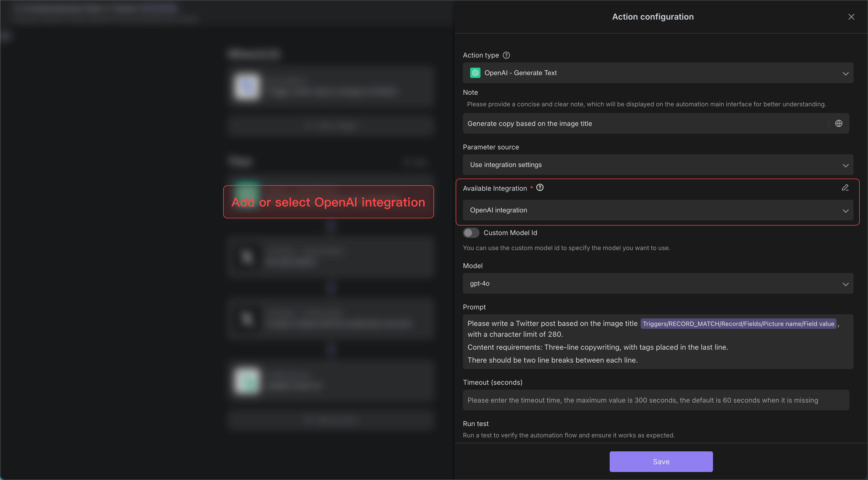Viewport: 868px width, 480px height.
Task: Click the edit pencil icon for integration
Action: point(845,188)
